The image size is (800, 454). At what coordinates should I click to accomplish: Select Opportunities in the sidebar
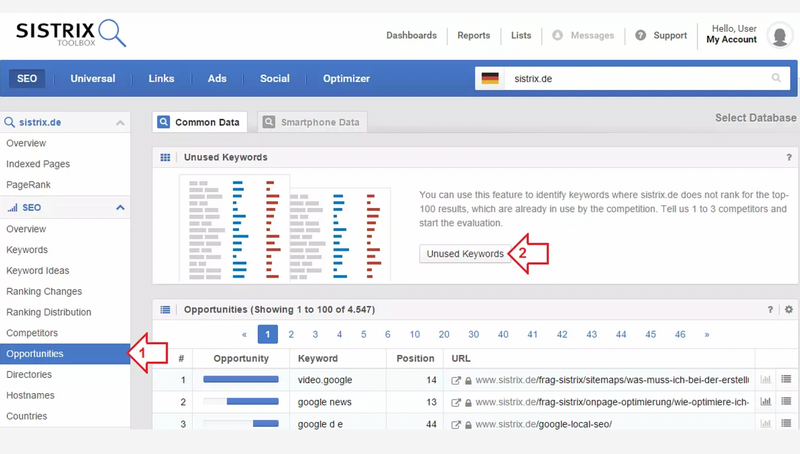pos(65,354)
